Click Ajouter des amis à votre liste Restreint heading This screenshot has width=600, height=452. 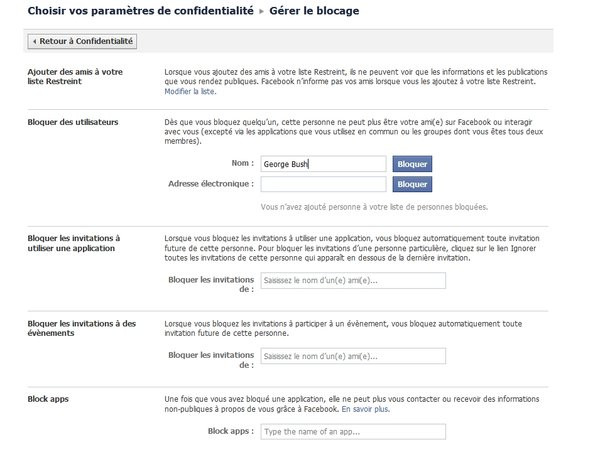click(75, 77)
